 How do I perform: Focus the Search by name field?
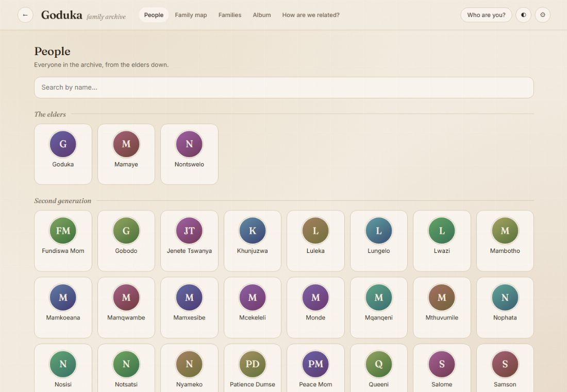pyautogui.click(x=284, y=88)
